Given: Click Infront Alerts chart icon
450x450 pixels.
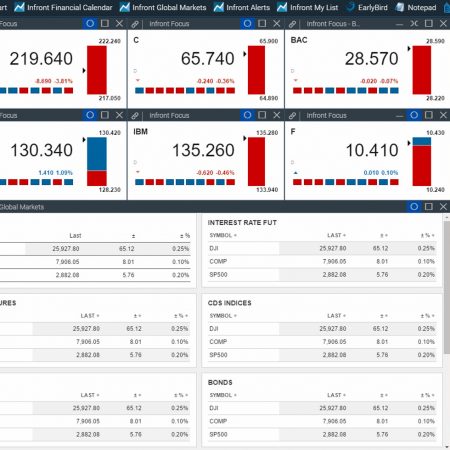Looking at the screenshot, I should point(219,7).
